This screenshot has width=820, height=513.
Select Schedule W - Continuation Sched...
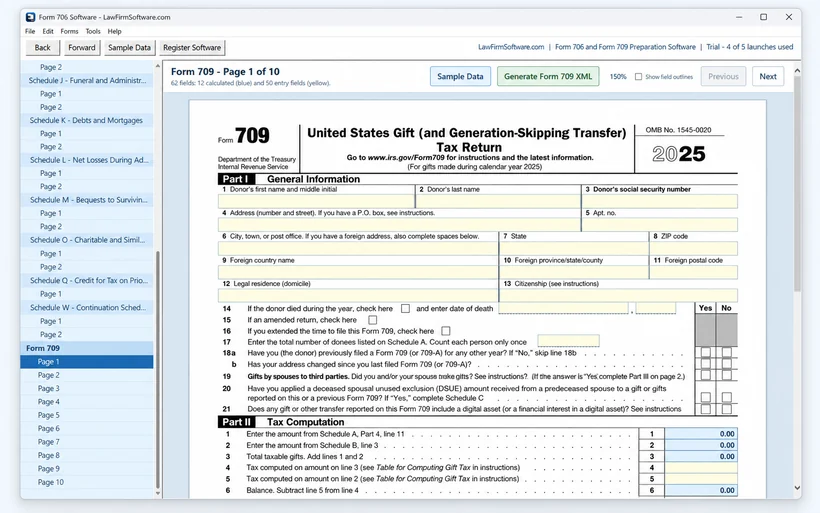tap(87, 307)
